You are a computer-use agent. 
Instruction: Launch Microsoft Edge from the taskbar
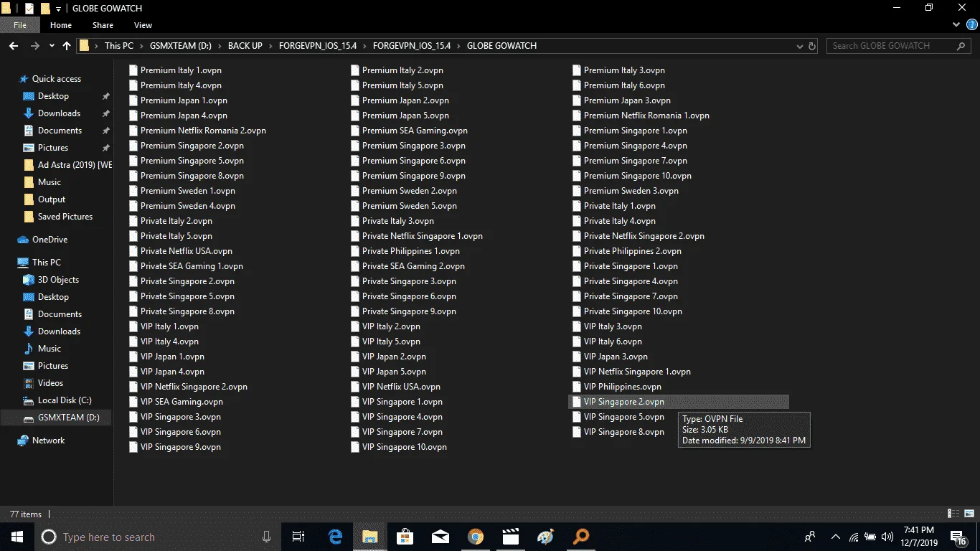click(335, 537)
